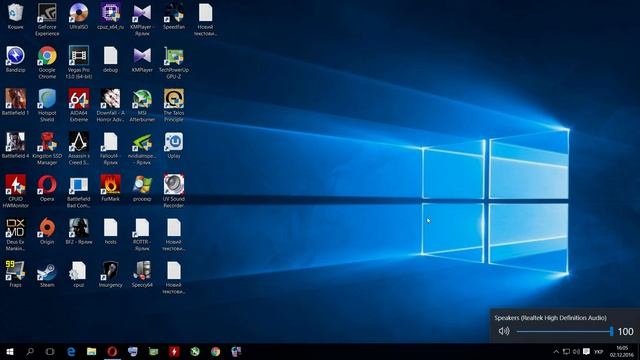Screen dimensions: 640x360
Task: Launch Steam from the desktop
Action: pos(47,274)
